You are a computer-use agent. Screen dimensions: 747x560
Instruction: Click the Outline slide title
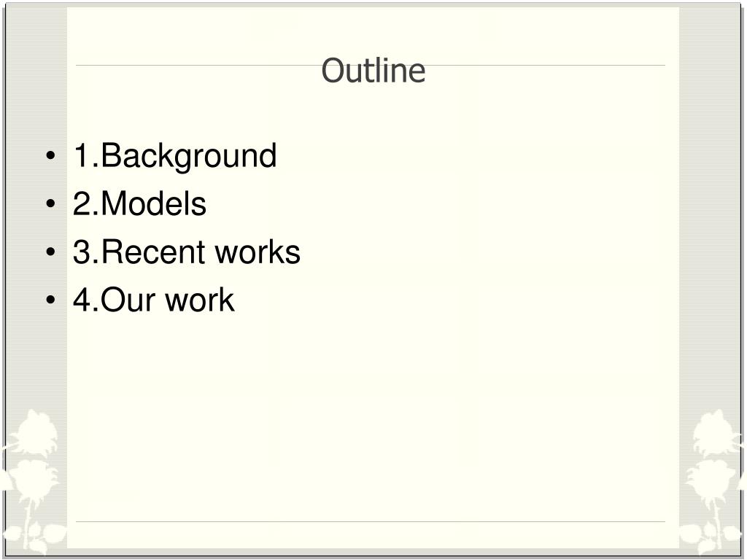pyautogui.click(x=373, y=71)
